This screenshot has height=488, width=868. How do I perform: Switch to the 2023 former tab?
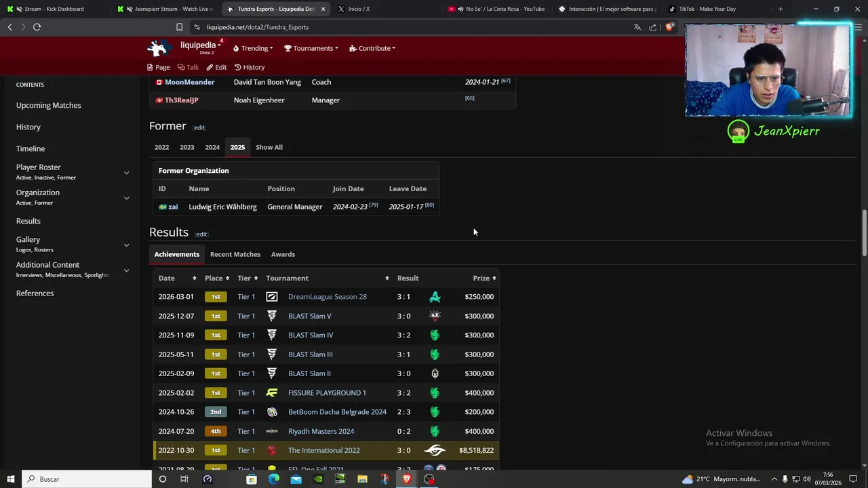[x=187, y=147]
